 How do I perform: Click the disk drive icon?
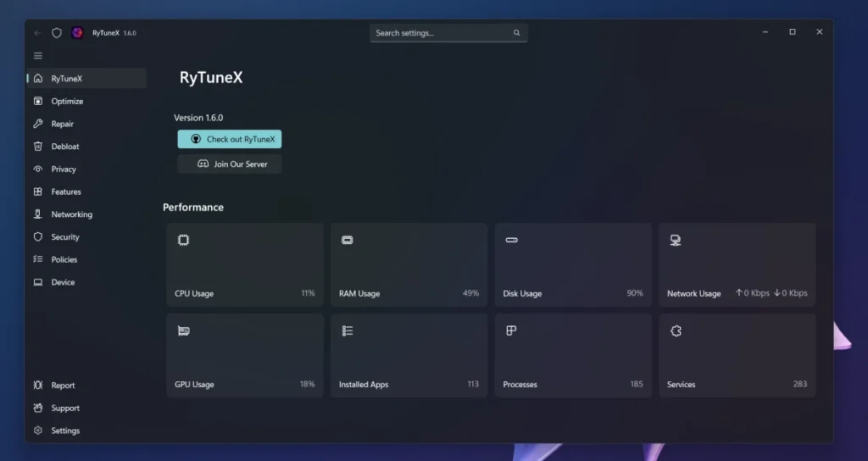[511, 240]
